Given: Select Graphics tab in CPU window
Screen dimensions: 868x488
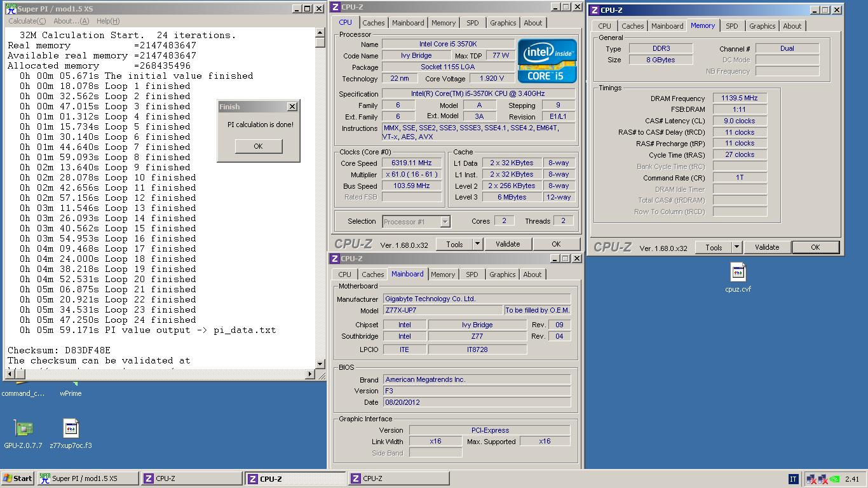Looking at the screenshot, I should point(503,23).
